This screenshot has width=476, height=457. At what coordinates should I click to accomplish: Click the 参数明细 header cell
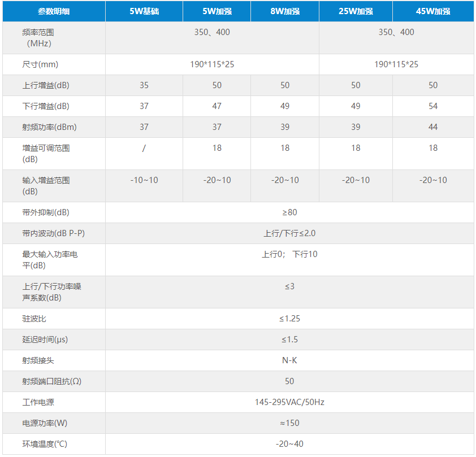54,11
